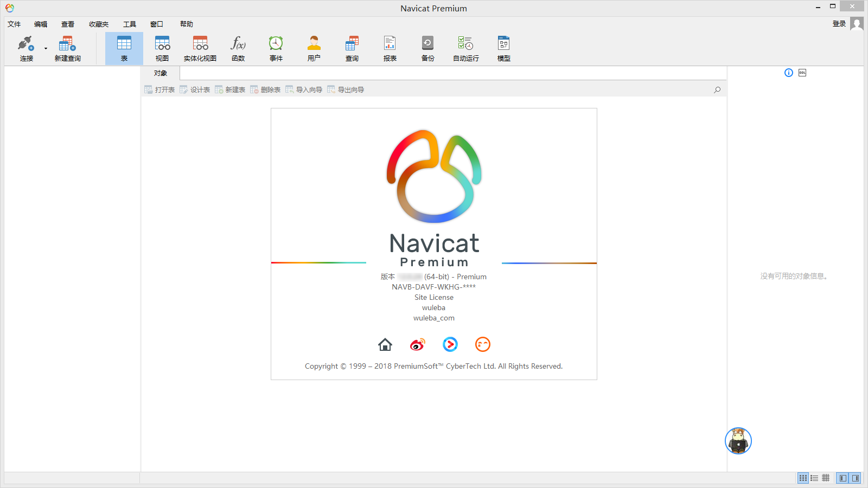
Task: Open the Edit (编辑) menu
Action: pos(41,24)
